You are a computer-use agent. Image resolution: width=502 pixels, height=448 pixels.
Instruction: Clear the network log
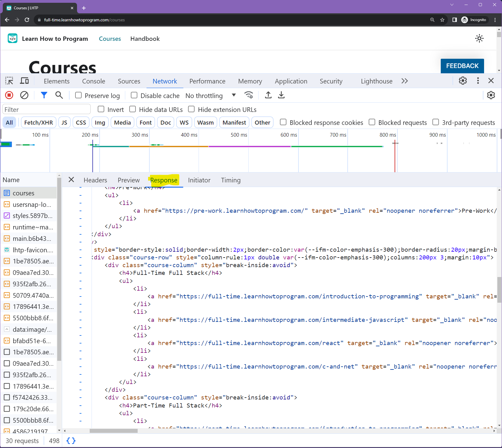click(24, 95)
